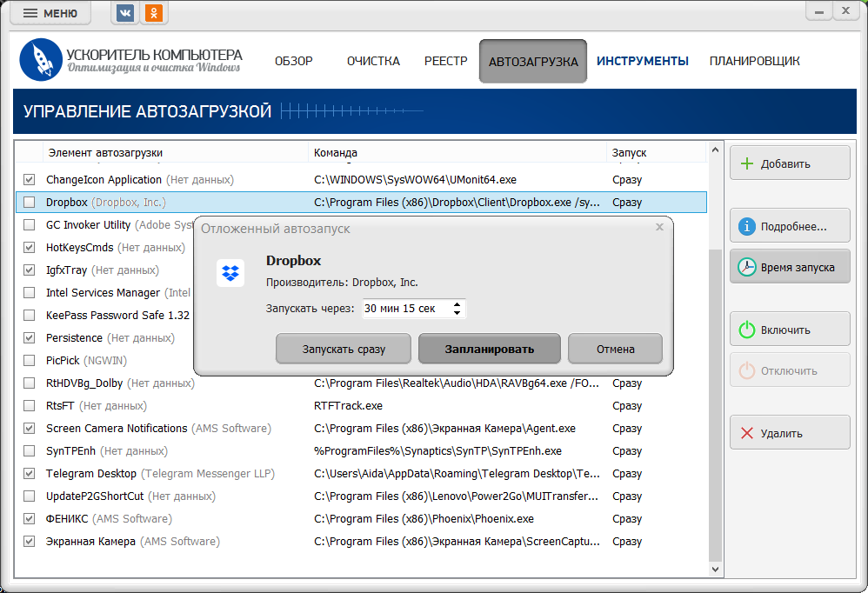868x593 pixels.
Task: Check RtsFT checkbox
Action: tap(30, 405)
